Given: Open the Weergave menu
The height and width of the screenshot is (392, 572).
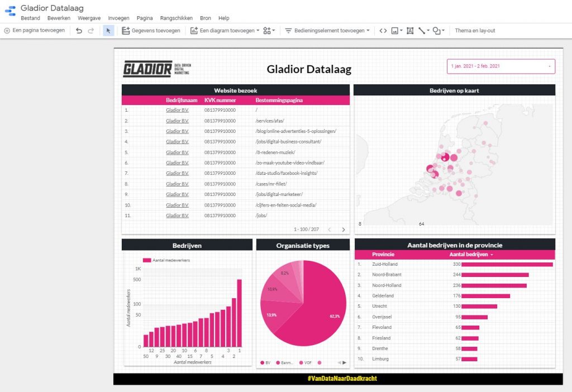Looking at the screenshot, I should coord(89,18).
